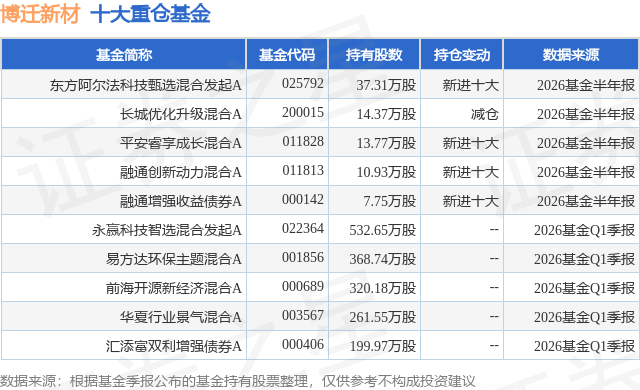Screen dimensions: 640x390
Task: Select the 数据来源 column header
Action: pyautogui.click(x=571, y=55)
